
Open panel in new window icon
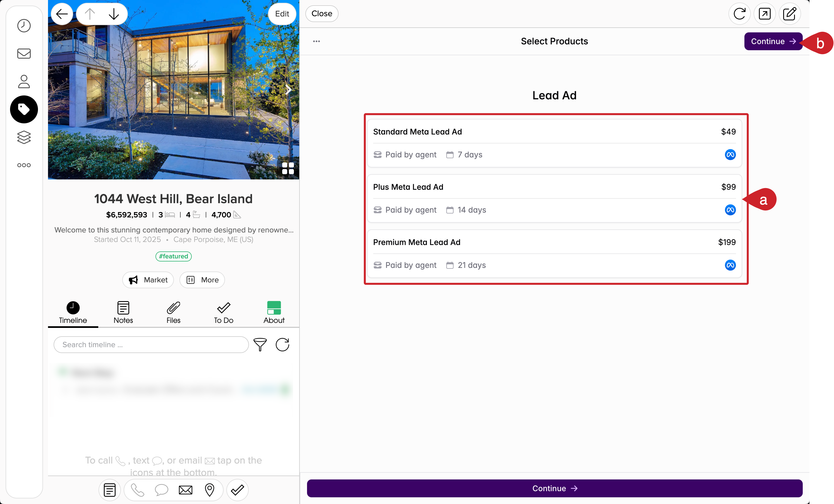point(764,14)
